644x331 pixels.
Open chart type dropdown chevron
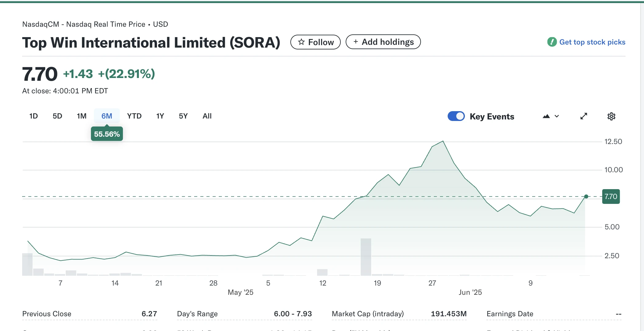pos(557,116)
